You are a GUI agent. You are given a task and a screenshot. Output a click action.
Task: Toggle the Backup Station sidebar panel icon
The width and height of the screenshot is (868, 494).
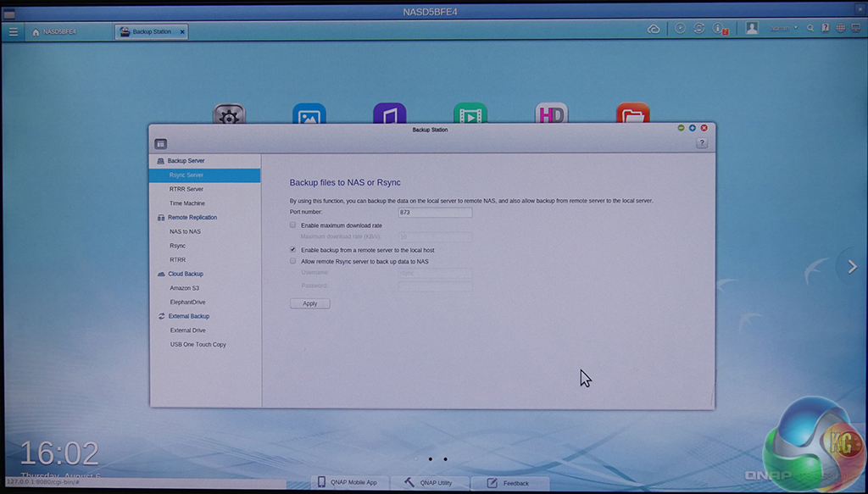160,144
